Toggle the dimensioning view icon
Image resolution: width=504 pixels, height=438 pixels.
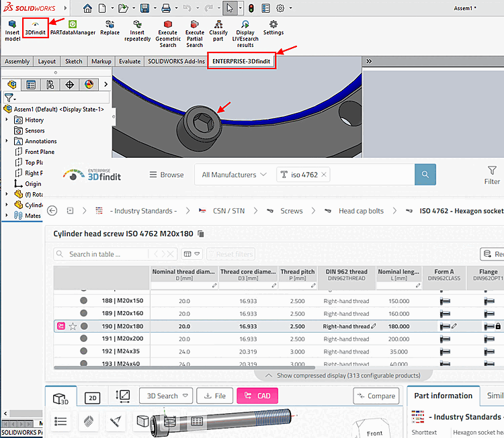click(123, 396)
